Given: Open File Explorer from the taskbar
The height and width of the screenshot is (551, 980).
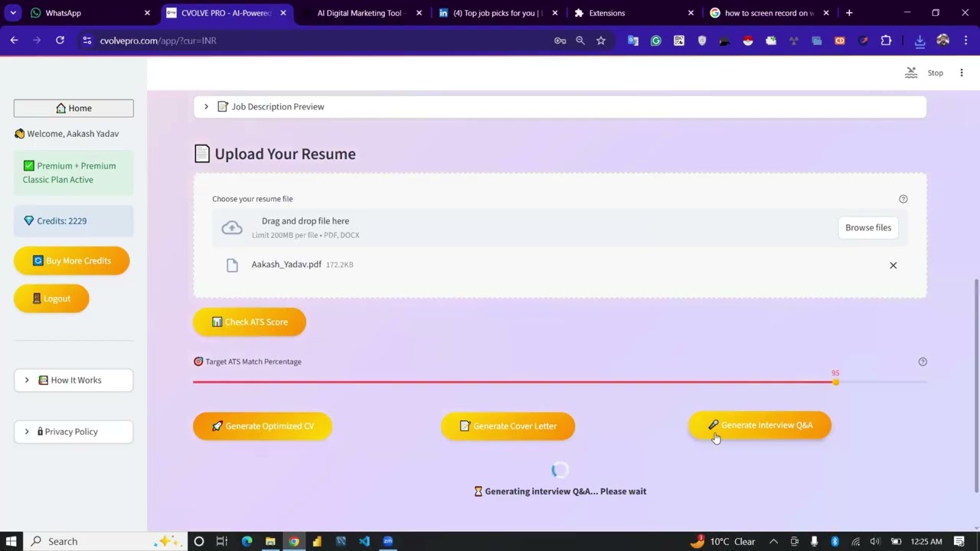Looking at the screenshot, I should tap(270, 541).
